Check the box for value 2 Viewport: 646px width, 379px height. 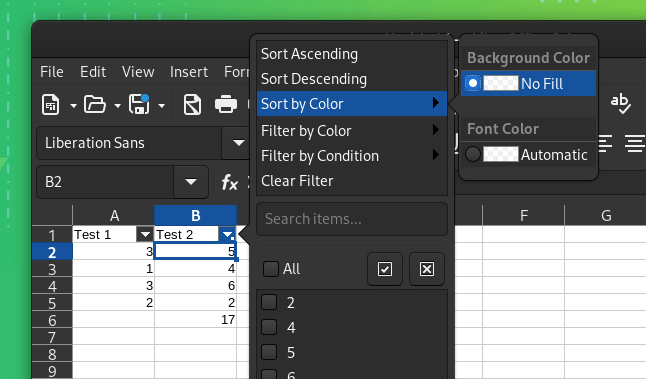[269, 302]
